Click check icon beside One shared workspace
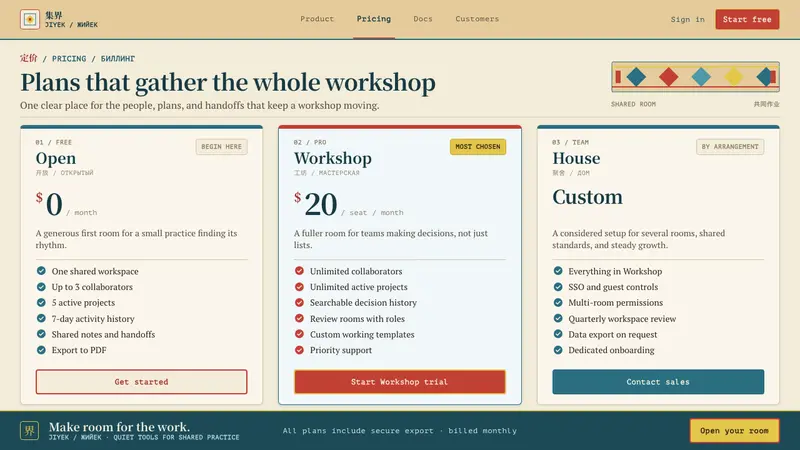This screenshot has height=450, width=800. 41,271
